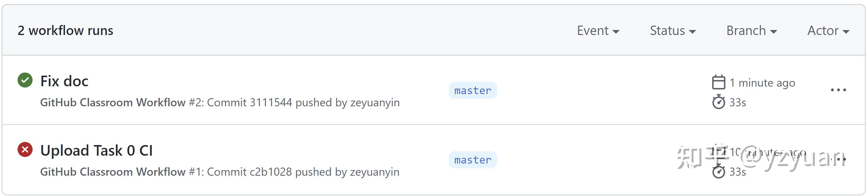This screenshot has height=196, width=868.
Task: Click the 2 workflow runs heading
Action: pyautogui.click(x=66, y=31)
